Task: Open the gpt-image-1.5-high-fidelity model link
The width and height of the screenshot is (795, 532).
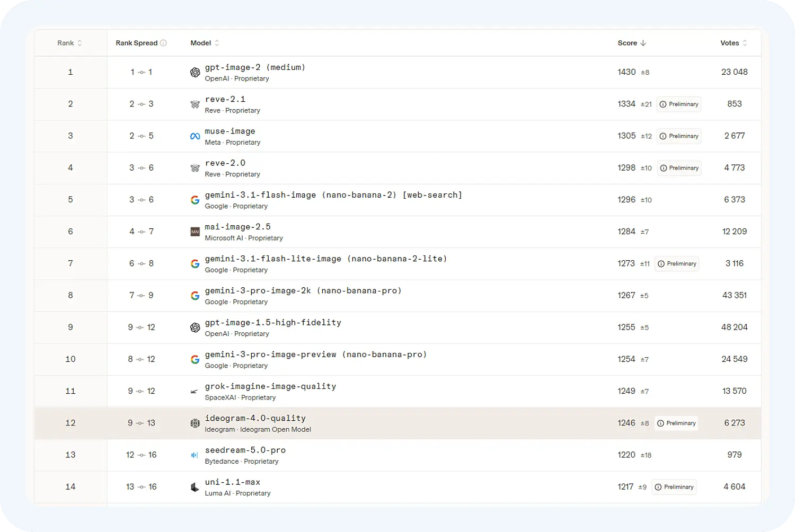Action: point(273,323)
